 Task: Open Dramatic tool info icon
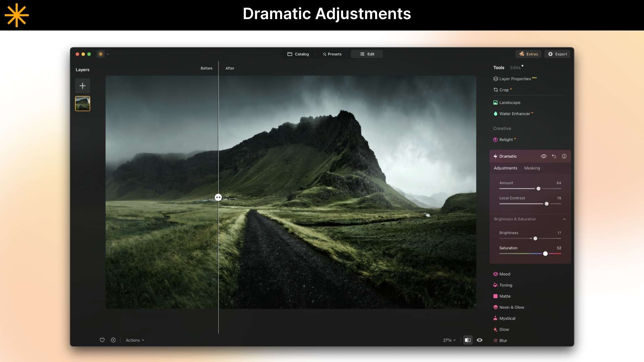click(564, 156)
